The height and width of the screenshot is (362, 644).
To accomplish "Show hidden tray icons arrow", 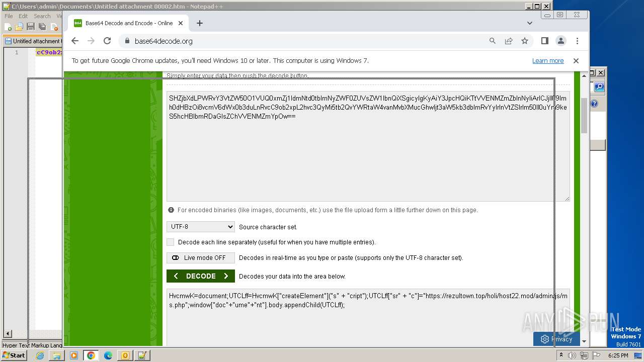I will tap(561, 355).
